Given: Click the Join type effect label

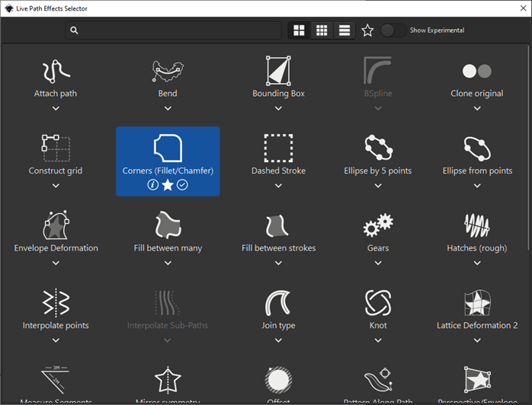Looking at the screenshot, I should [278, 325].
